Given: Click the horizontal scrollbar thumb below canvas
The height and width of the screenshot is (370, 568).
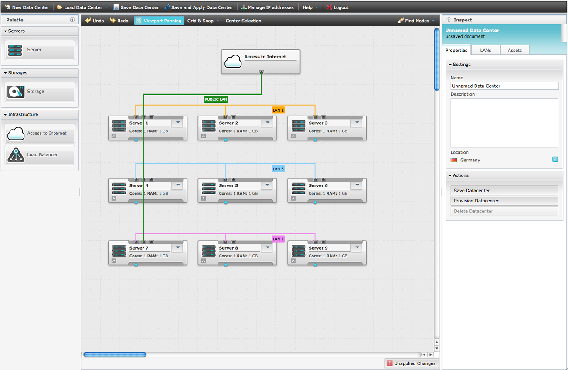Looking at the screenshot, I should [115, 354].
